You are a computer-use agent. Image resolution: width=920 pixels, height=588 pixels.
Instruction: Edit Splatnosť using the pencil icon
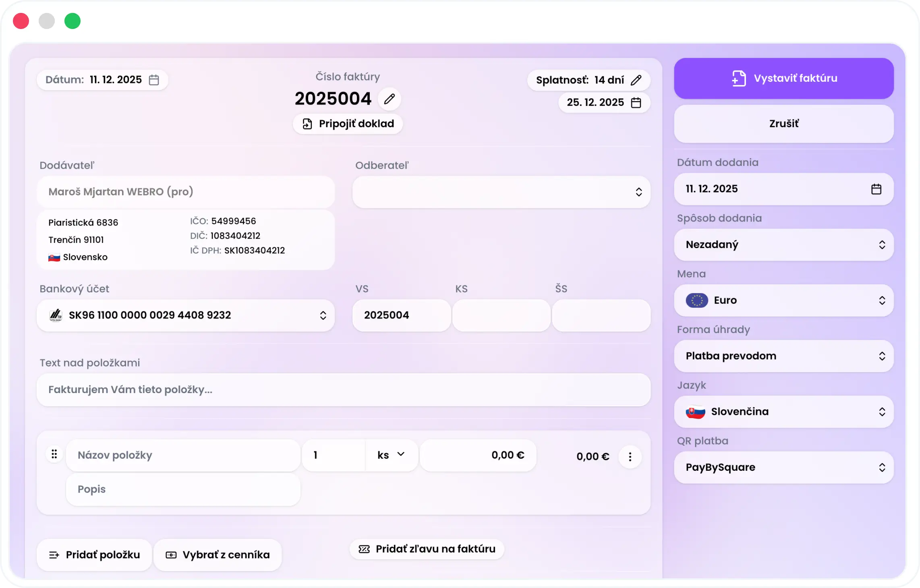[x=636, y=80]
